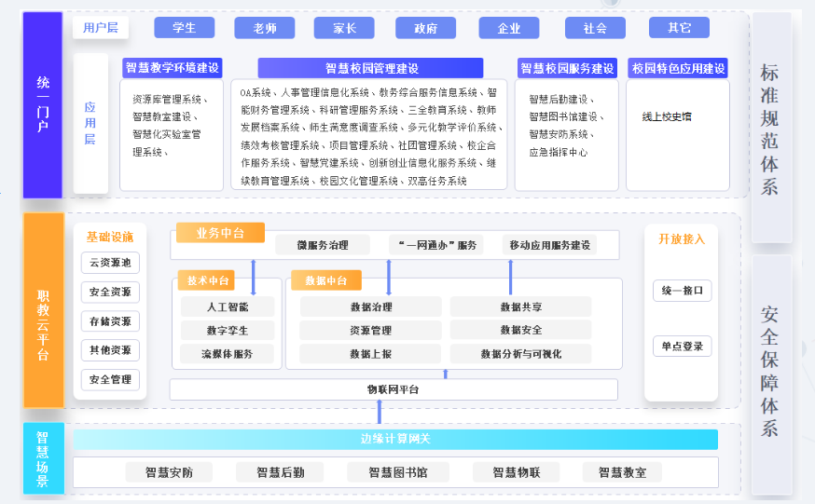Click the 企业 user button
This screenshot has height=504, width=815.
point(509,28)
